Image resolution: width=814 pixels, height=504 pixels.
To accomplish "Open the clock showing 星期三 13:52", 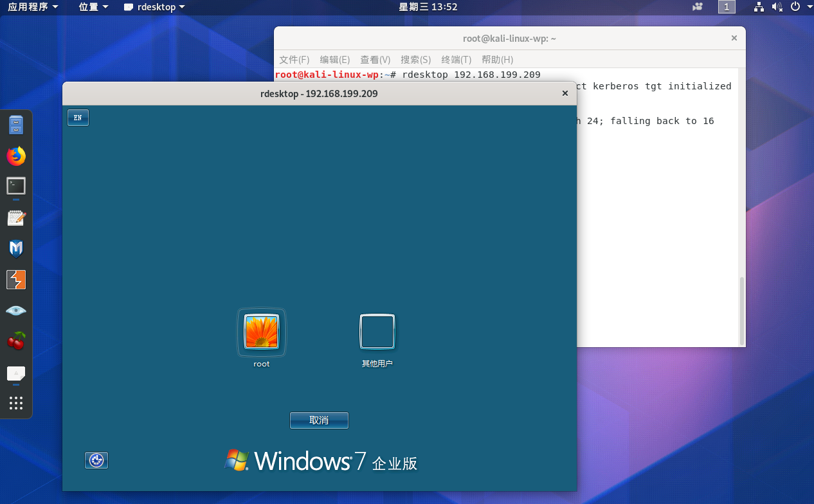I will [428, 7].
